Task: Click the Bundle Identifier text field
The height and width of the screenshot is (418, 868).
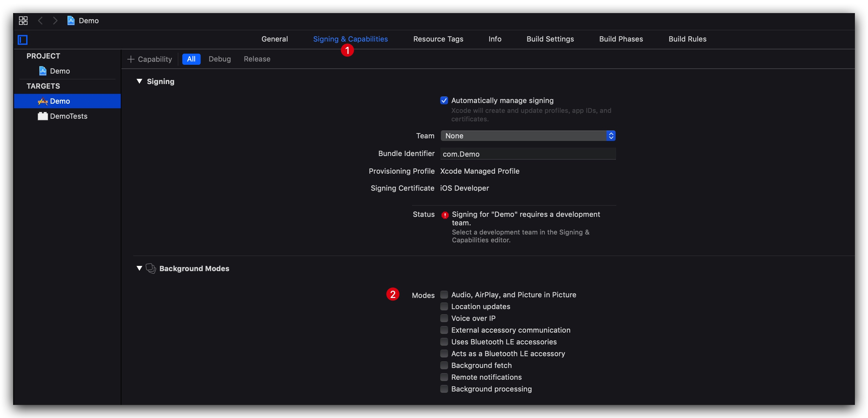Action: pos(528,154)
